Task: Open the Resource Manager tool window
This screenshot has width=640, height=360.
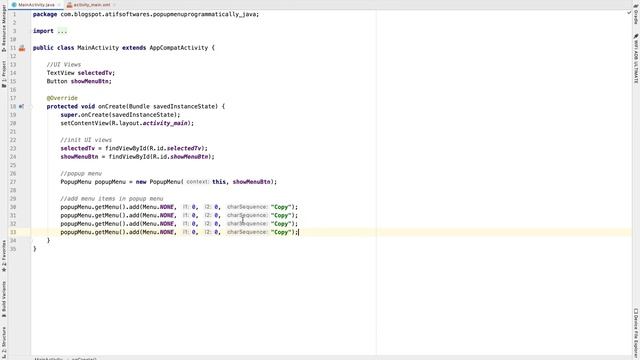Action: [x=4, y=29]
